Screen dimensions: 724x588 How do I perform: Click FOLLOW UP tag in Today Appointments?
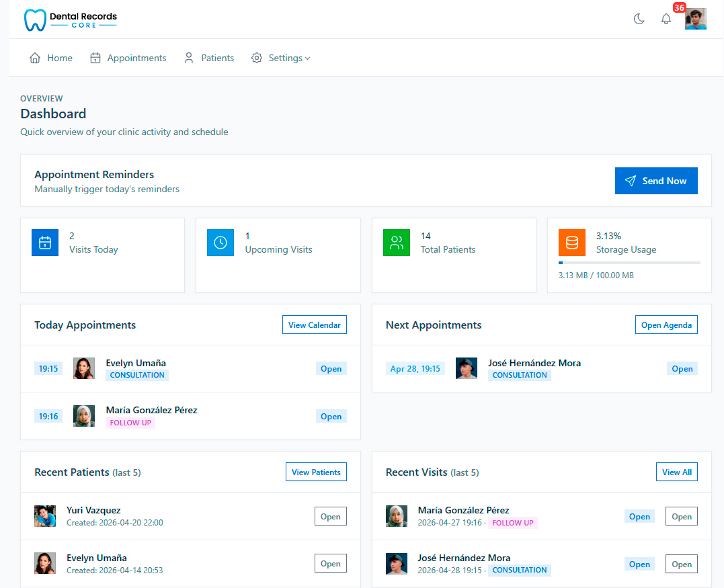130,423
